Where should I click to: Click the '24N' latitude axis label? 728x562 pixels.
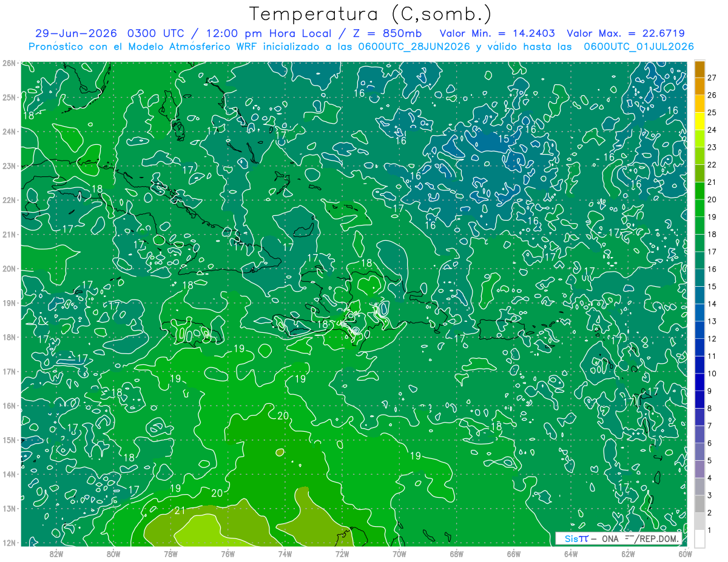click(8, 132)
